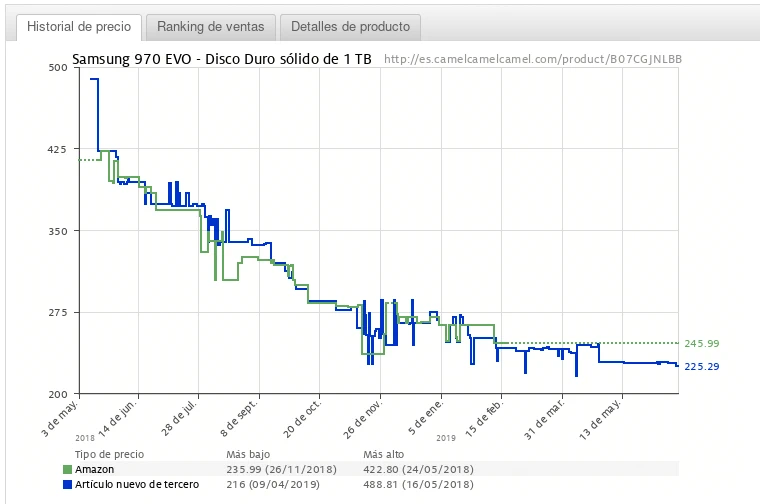Click the green Amazon legend color swatch
This screenshot has height=504, width=760.
click(67, 469)
